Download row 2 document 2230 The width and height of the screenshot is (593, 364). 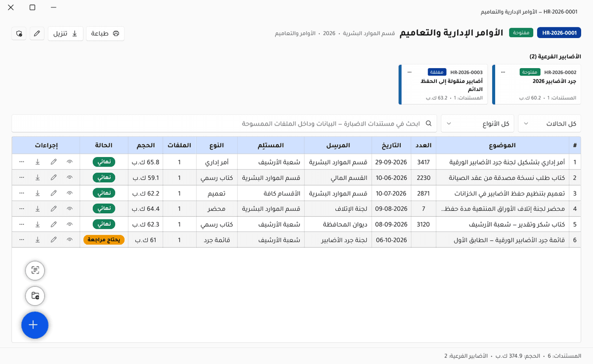tap(38, 177)
